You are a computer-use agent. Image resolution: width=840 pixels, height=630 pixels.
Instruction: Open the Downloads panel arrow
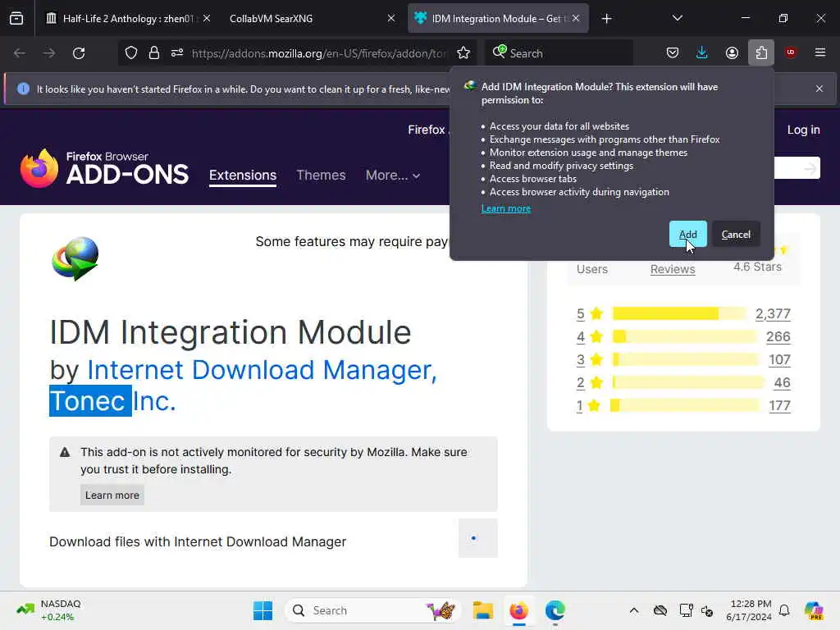click(702, 53)
